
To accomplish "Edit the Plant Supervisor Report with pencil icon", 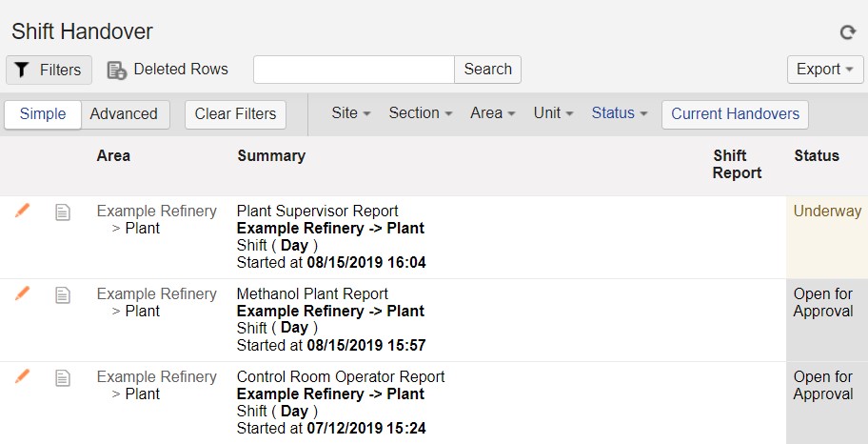I will (x=22, y=211).
